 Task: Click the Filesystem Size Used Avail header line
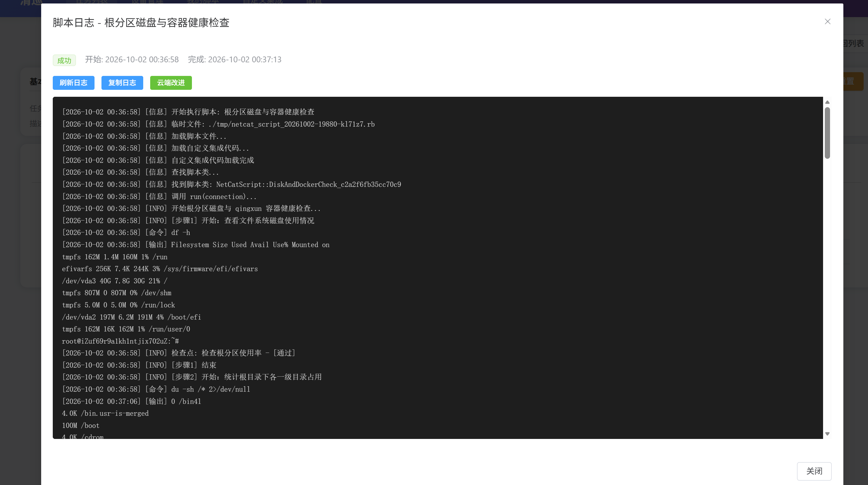point(196,245)
